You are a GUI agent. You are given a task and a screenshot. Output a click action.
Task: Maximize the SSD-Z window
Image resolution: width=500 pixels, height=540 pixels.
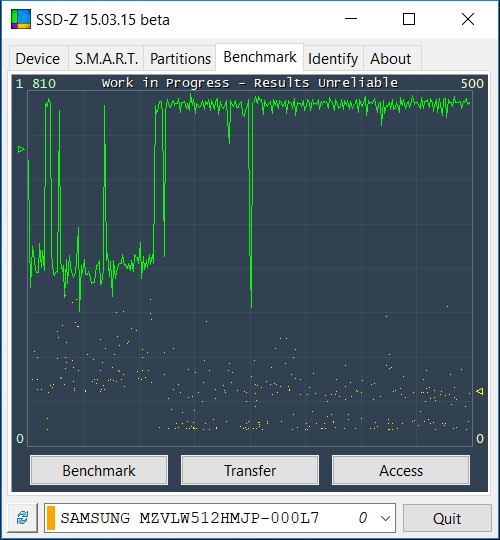409,19
